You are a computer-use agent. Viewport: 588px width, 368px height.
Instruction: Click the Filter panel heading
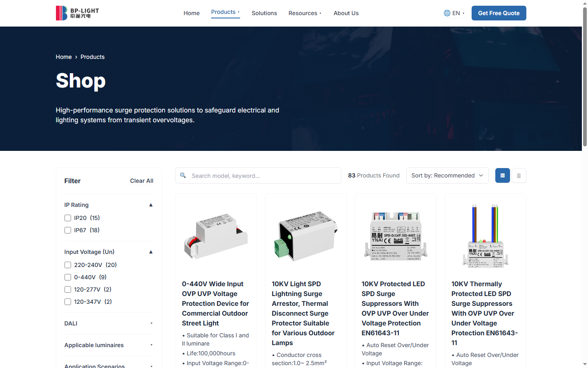click(x=72, y=181)
